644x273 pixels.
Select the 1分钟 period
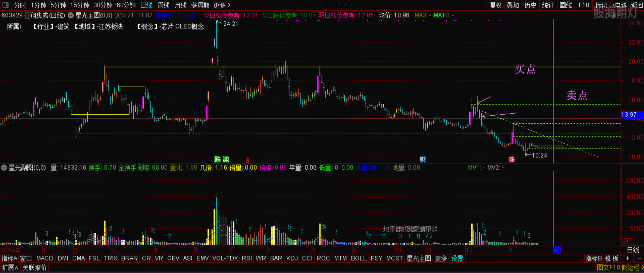38,5
